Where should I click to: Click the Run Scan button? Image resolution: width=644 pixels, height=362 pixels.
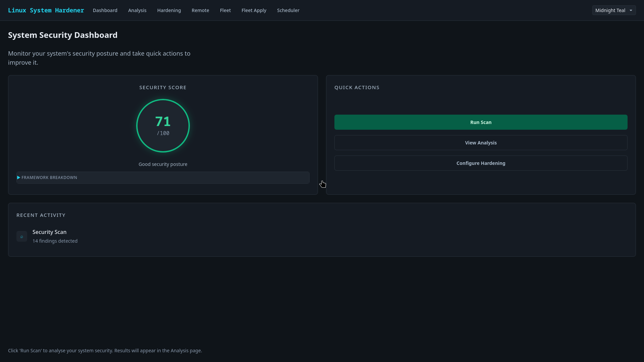481,122
